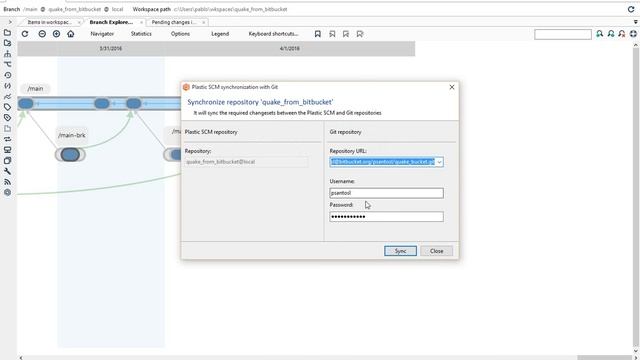Open the tab list dropdown arrow at right
640x360 pixels.
(636, 22)
